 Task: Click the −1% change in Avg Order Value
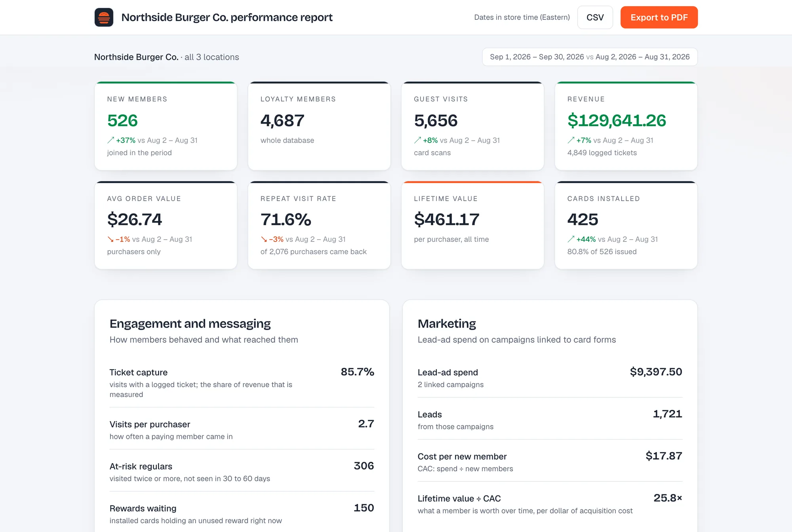[123, 239]
